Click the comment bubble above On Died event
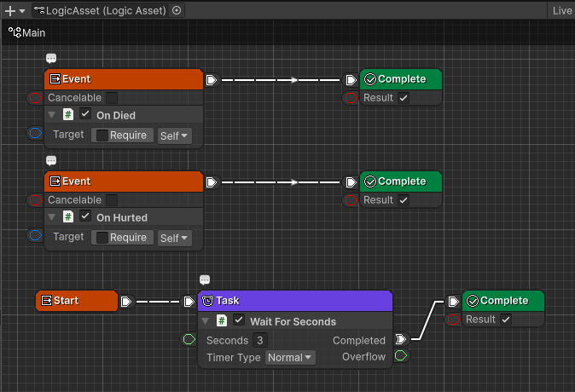 point(51,59)
